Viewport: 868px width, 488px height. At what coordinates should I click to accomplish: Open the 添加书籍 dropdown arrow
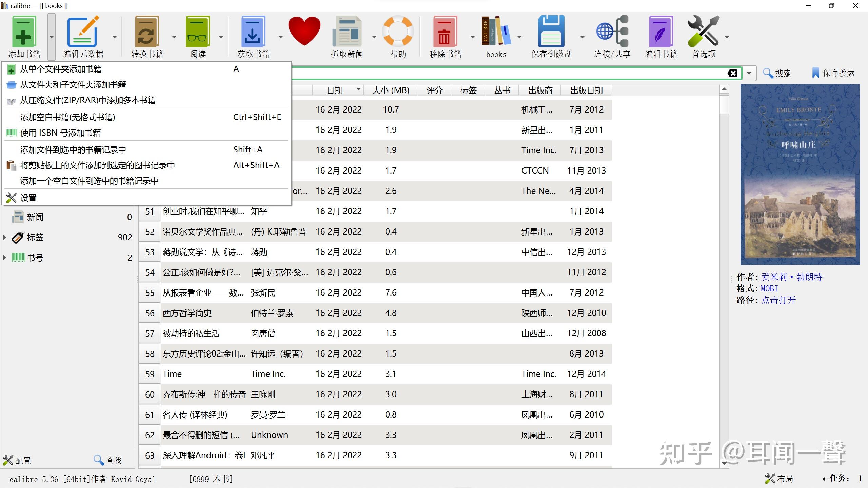(x=51, y=36)
